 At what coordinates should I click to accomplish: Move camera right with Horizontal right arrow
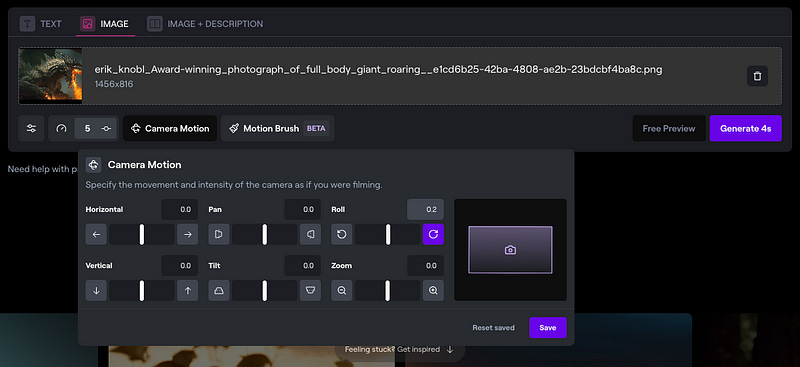(x=188, y=234)
